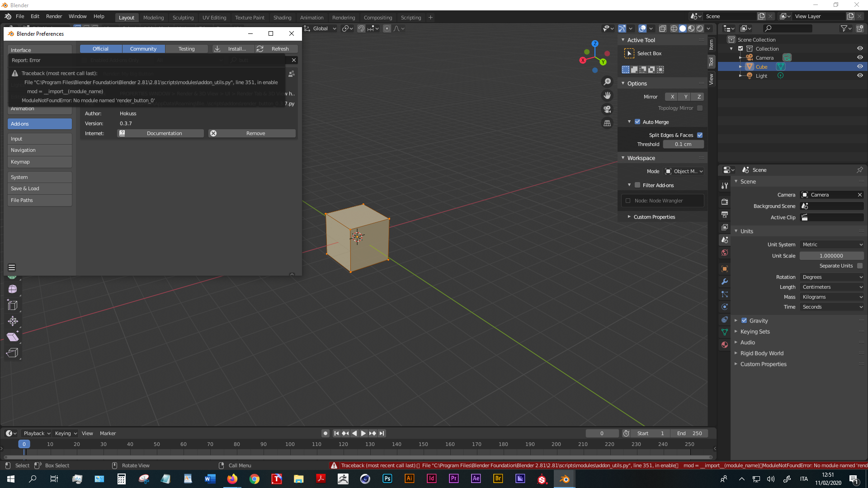The image size is (868, 488).
Task: Disable the Auto Merge checkbox
Action: tap(637, 122)
